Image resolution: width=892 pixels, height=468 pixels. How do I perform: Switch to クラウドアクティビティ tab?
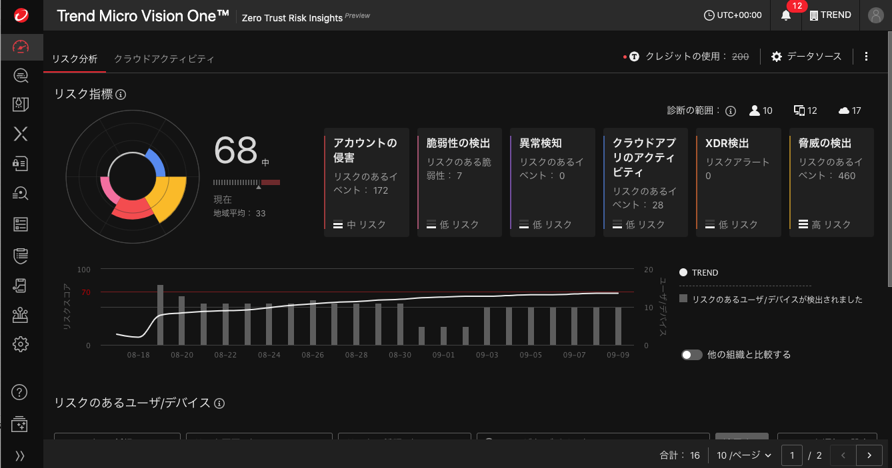point(164,59)
